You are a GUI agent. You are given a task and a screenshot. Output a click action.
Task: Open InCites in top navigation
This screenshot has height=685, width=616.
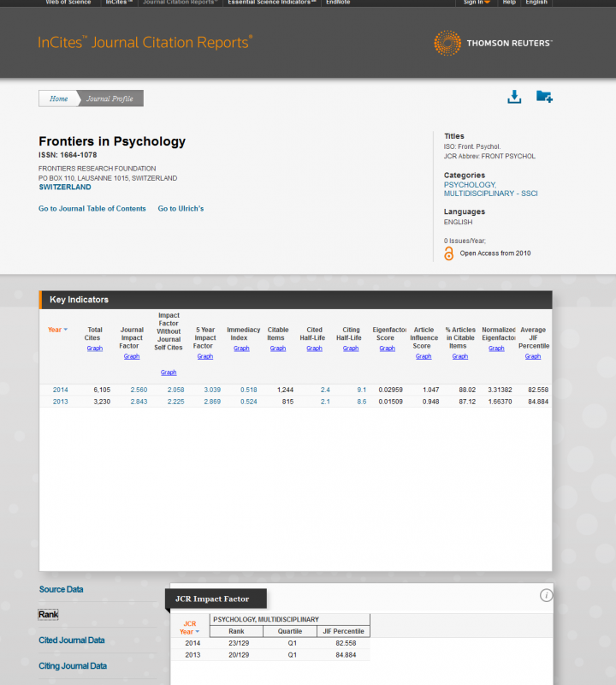click(x=119, y=3)
